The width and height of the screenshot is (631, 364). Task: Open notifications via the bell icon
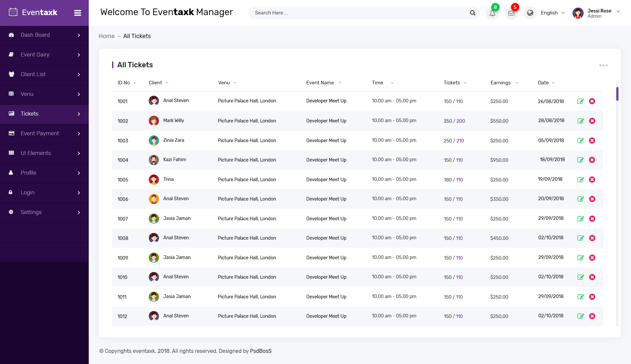[492, 13]
